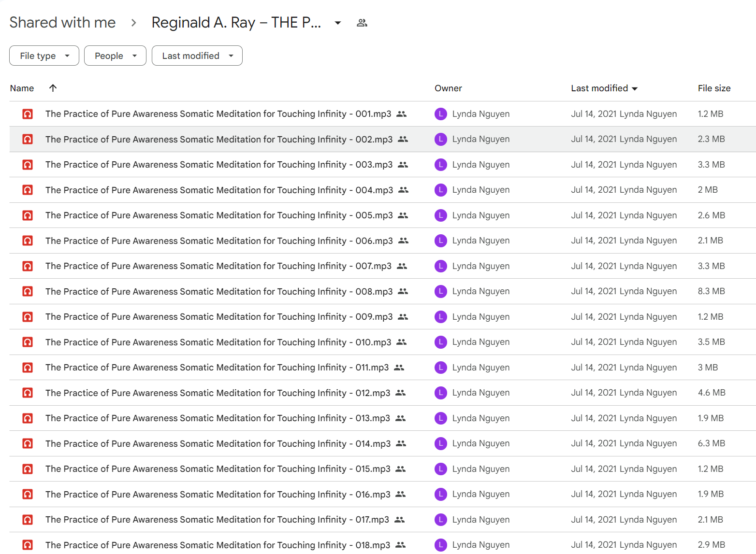Click the shared people icon beside 004.mp3
This screenshot has width=756, height=554.
(x=404, y=190)
